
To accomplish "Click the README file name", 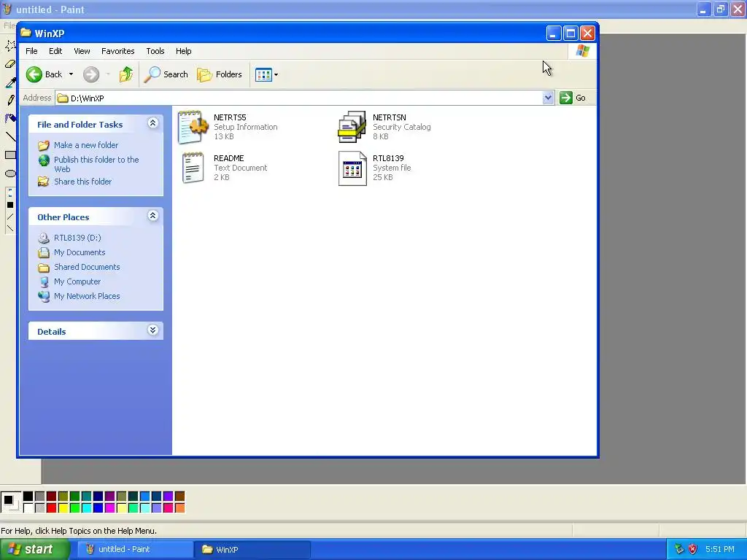I will [228, 158].
